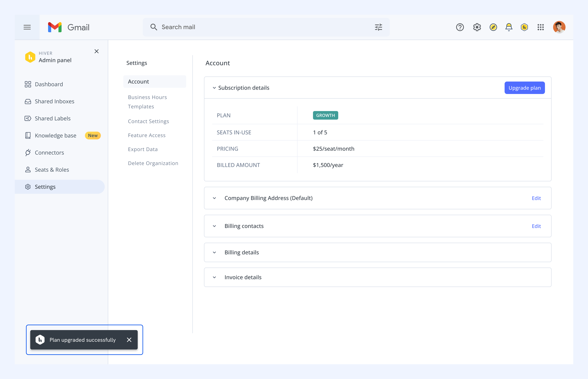588x379 pixels.
Task: Click the Connectors plug icon
Action: [28, 153]
